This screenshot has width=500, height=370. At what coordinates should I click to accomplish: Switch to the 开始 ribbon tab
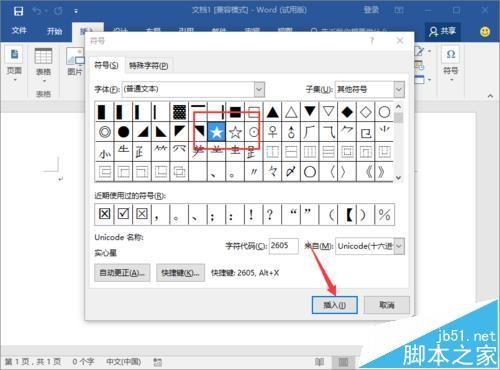click(x=54, y=31)
